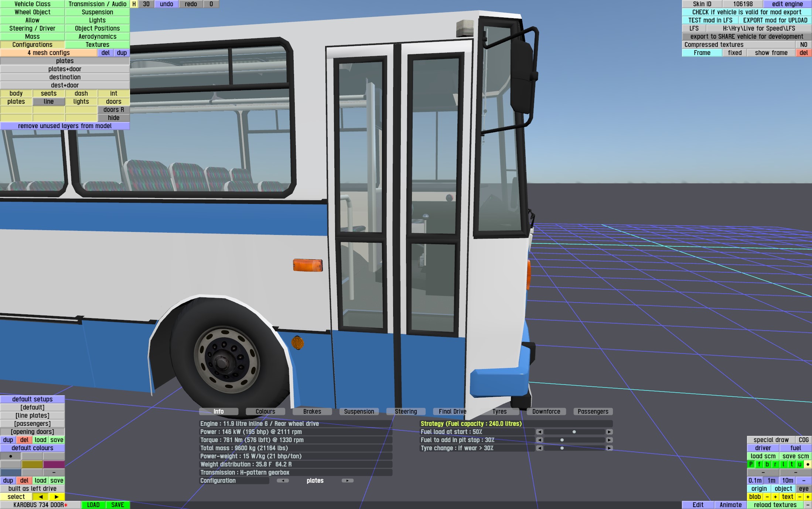Select the '[passengers]' default setup
The height and width of the screenshot is (509, 812).
click(33, 424)
